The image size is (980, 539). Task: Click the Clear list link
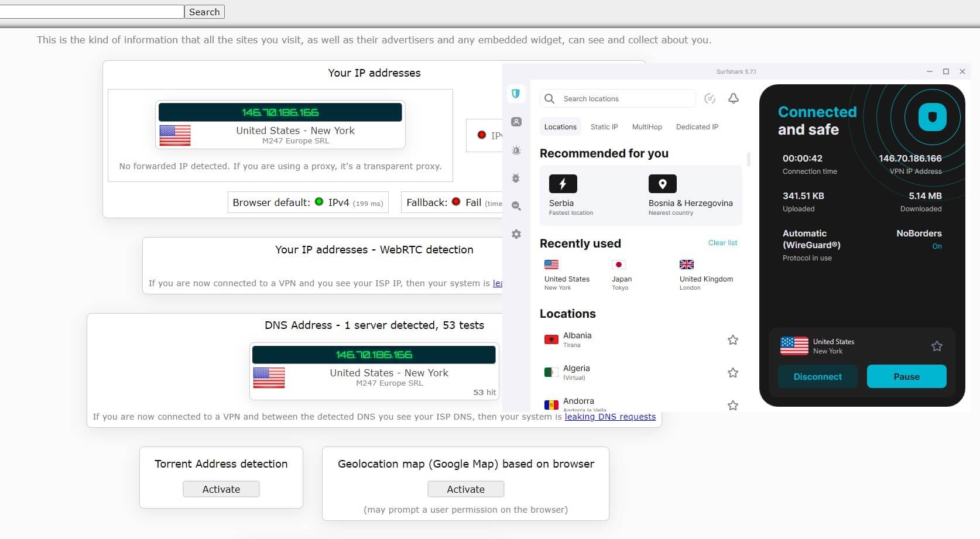tap(722, 243)
